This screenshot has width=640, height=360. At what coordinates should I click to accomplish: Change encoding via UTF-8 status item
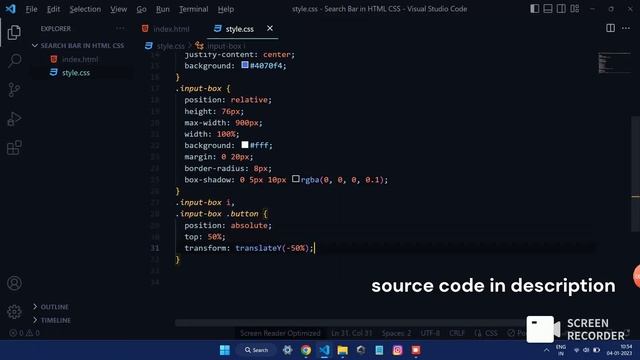[430, 333]
